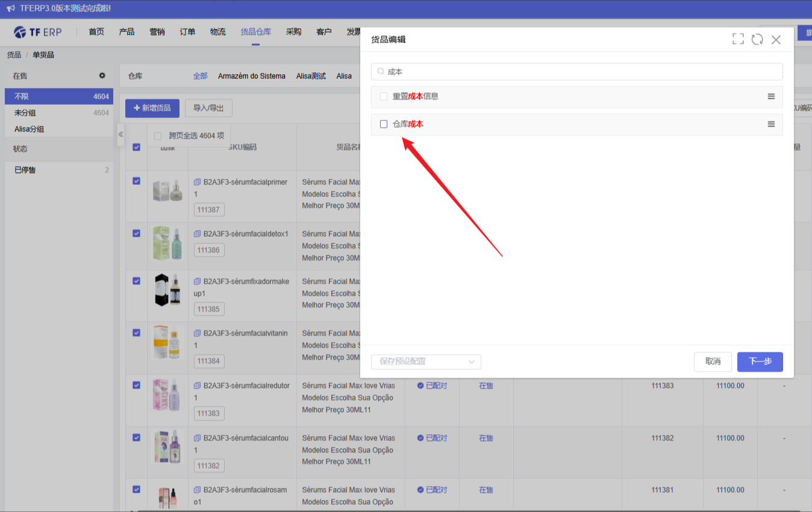
Task: Uncheck the row checkbox for item 111384
Action: tap(136, 332)
